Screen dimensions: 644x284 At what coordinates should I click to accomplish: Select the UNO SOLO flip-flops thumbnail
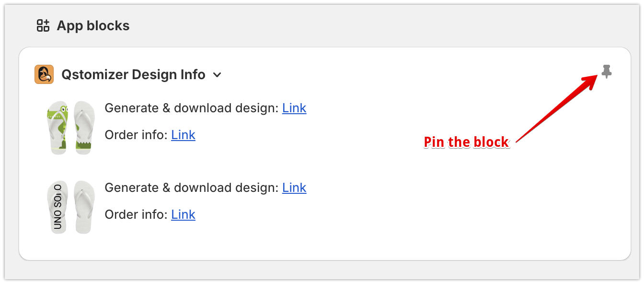(71, 207)
